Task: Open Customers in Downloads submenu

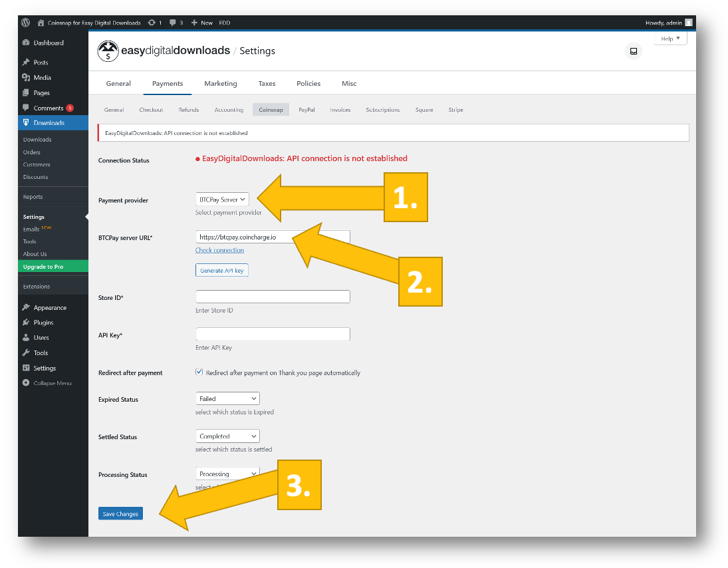Action: 37,164
